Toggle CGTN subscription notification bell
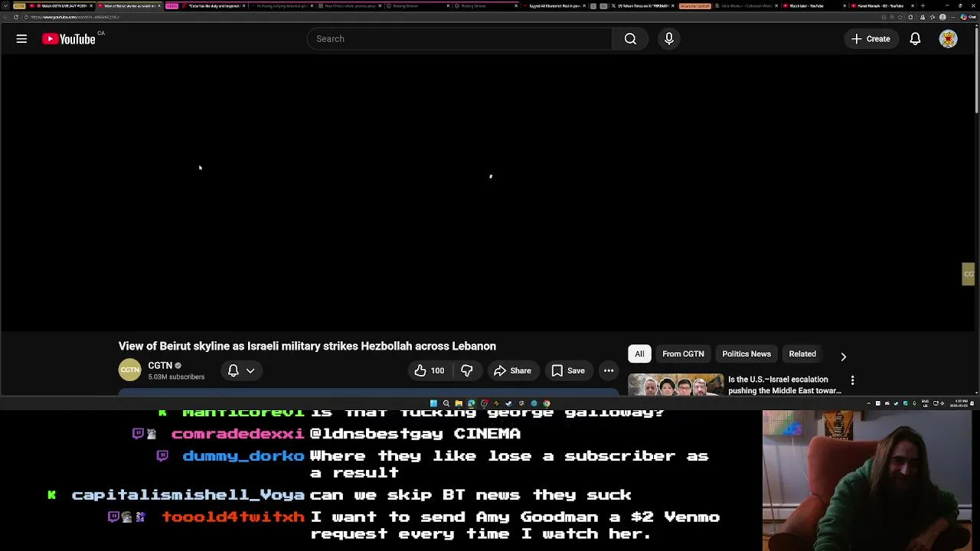 (234, 370)
